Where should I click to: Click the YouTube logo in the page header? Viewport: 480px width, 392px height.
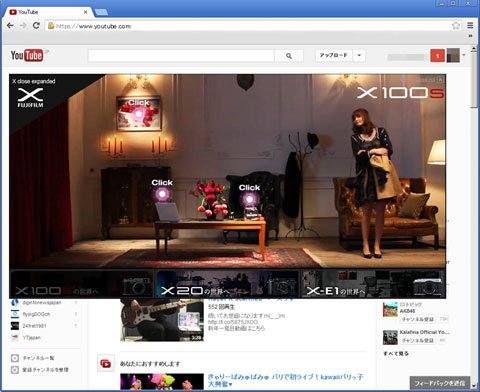coord(27,55)
